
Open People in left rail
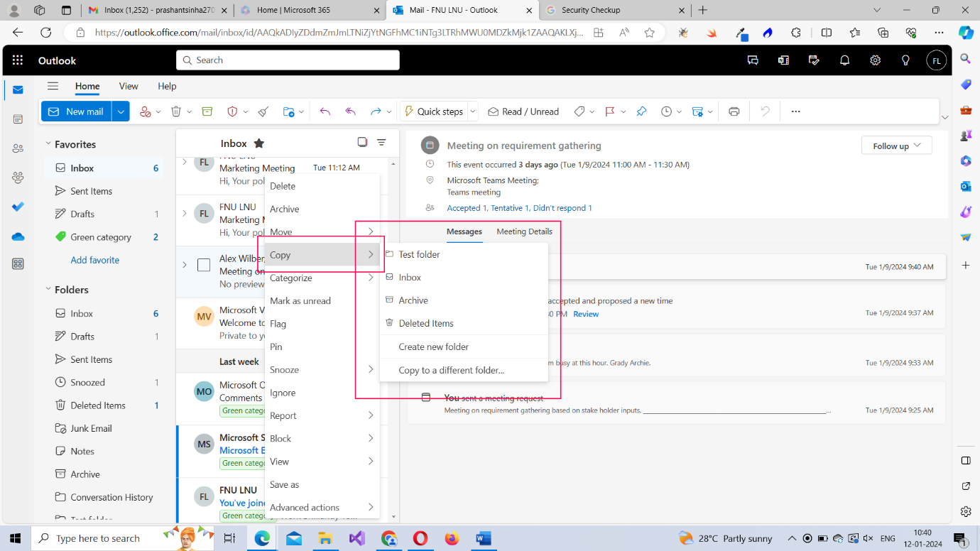click(x=18, y=148)
